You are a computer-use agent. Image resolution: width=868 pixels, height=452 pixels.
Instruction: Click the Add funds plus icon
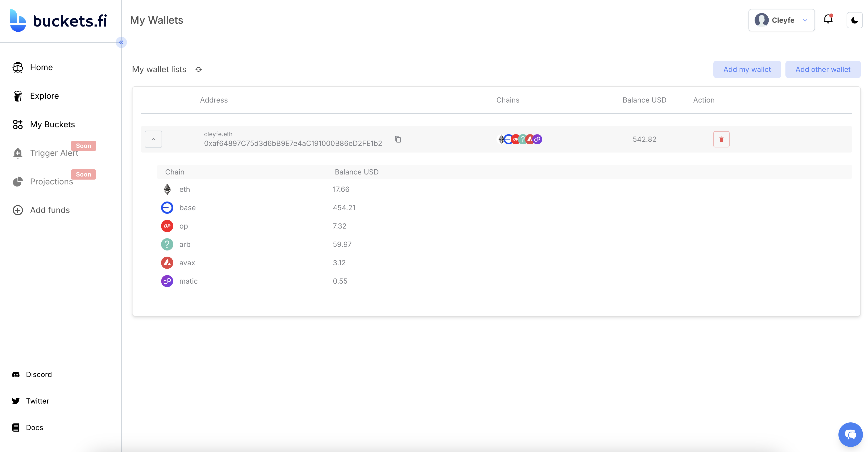(17, 210)
